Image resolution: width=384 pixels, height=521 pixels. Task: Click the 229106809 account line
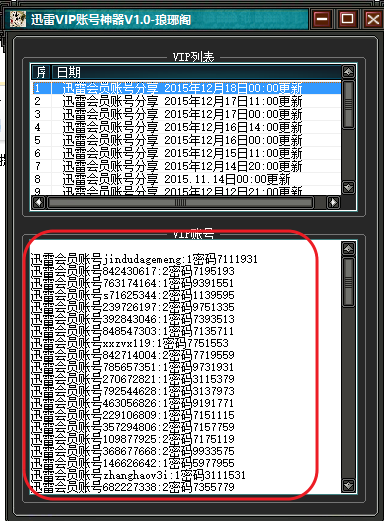[133, 415]
